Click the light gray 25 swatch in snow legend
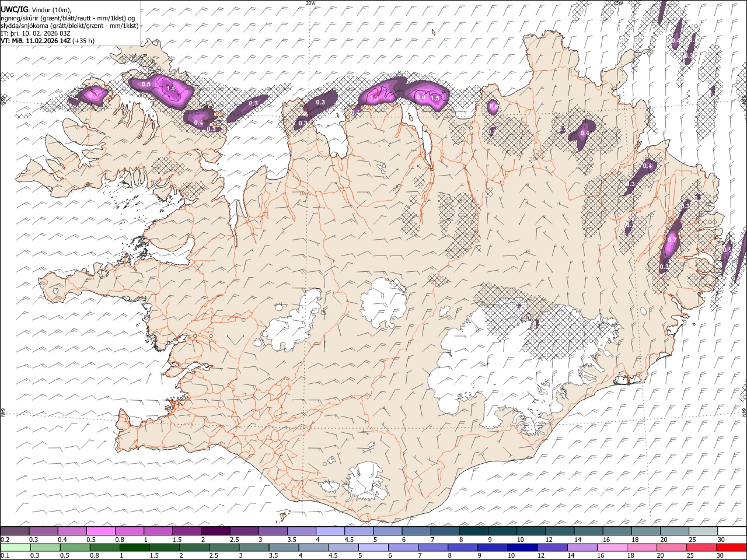This screenshot has height=560, width=747. coord(703,531)
